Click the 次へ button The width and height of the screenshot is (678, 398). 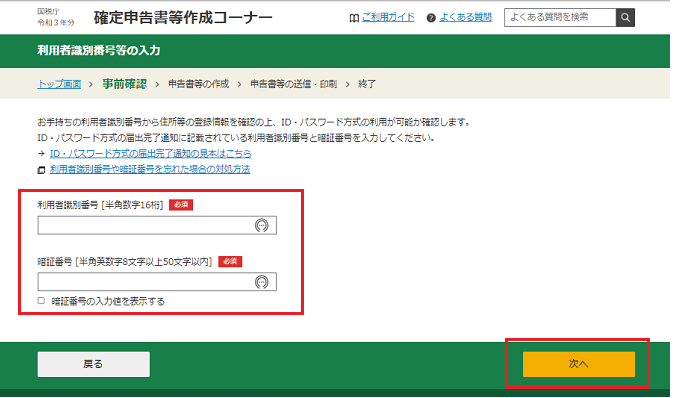point(579,364)
